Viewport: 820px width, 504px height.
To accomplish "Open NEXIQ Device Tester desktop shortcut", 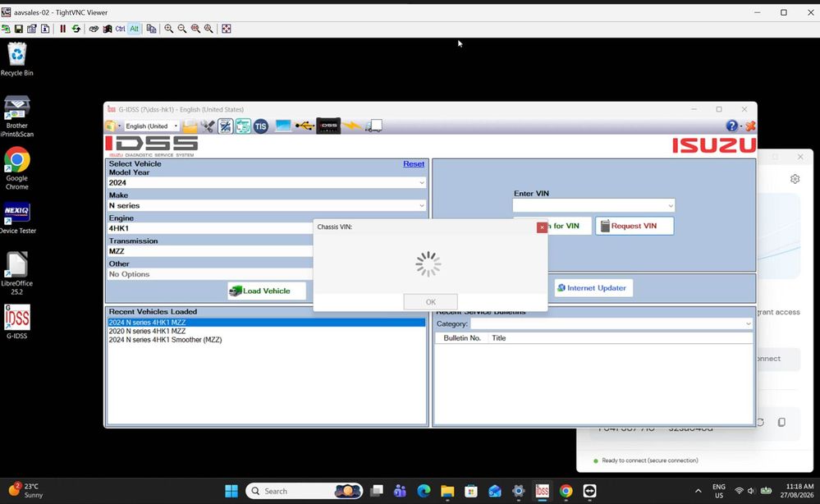I will [x=16, y=218].
